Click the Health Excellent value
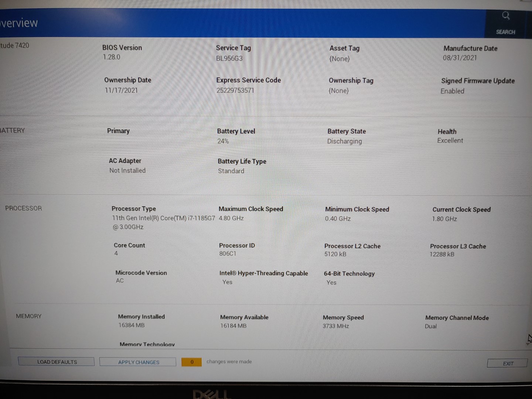The width and height of the screenshot is (532, 399). coord(450,141)
